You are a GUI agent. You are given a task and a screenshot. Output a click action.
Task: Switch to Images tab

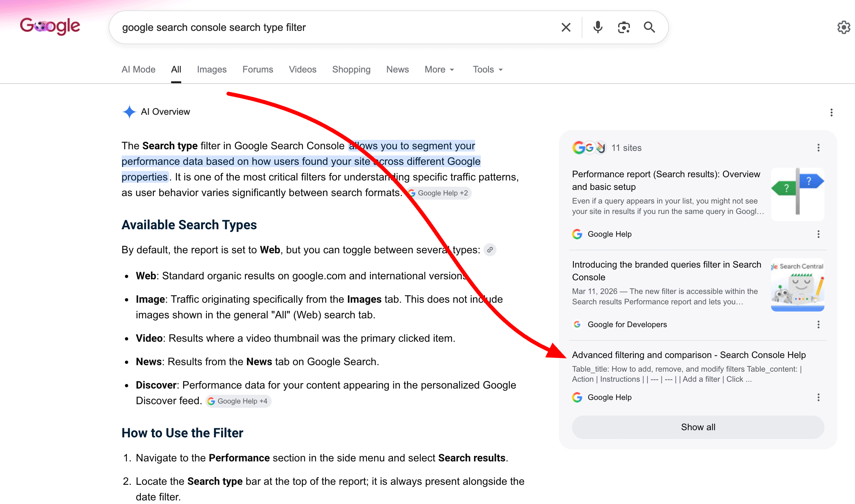point(212,69)
